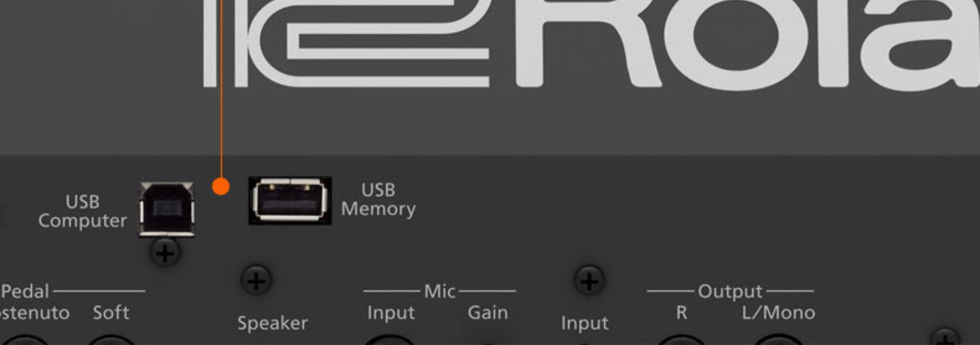Click the Roland logo emblem
The width and height of the screenshot is (980, 345).
click(346, 43)
